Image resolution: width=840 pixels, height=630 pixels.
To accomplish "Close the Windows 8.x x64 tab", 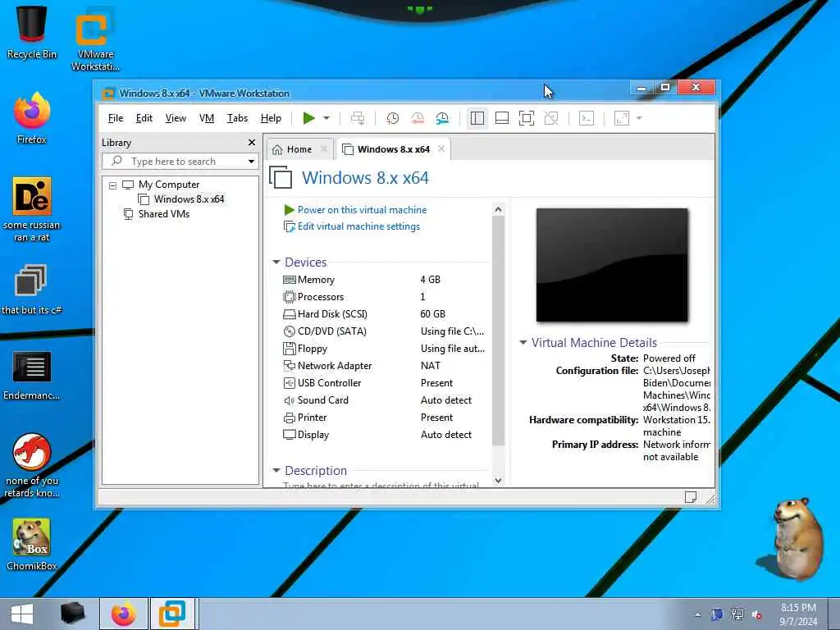I will (441, 149).
